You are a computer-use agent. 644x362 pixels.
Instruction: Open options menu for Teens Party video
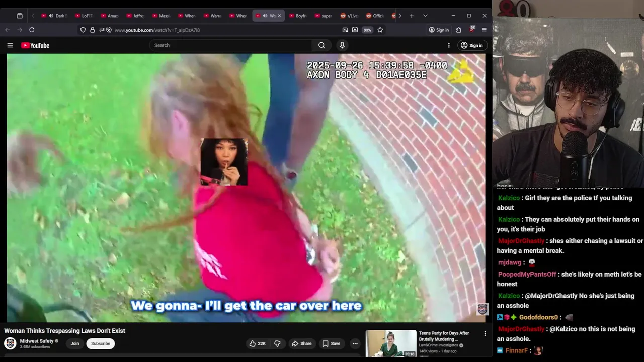(485, 334)
